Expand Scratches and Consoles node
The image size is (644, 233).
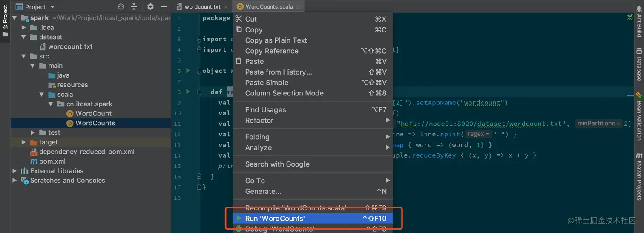pyautogui.click(x=14, y=181)
